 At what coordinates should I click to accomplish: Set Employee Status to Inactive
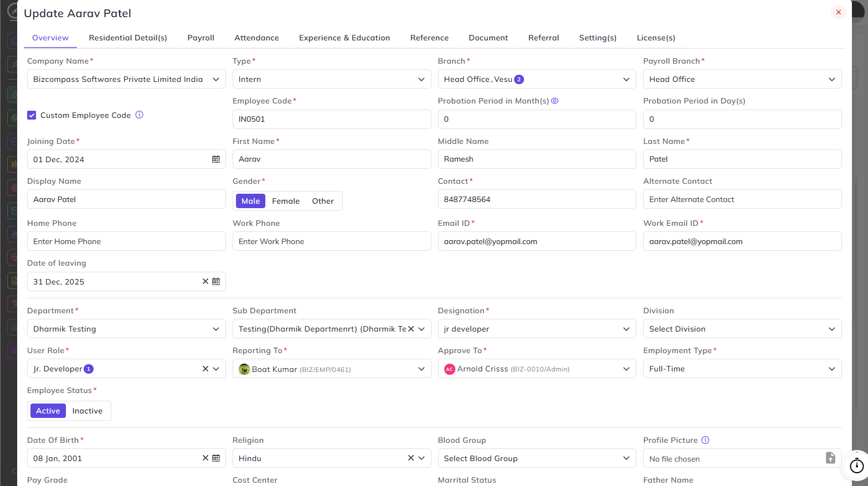coord(88,411)
